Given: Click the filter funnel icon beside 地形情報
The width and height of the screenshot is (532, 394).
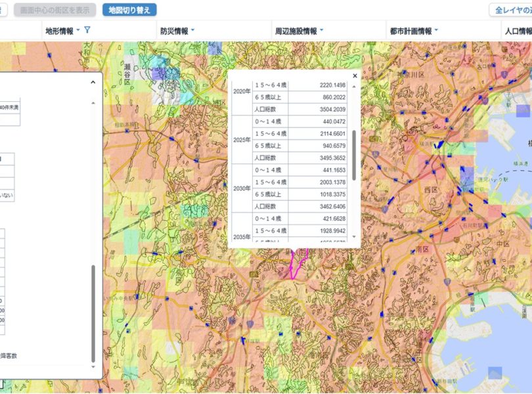Looking at the screenshot, I should 87,30.
